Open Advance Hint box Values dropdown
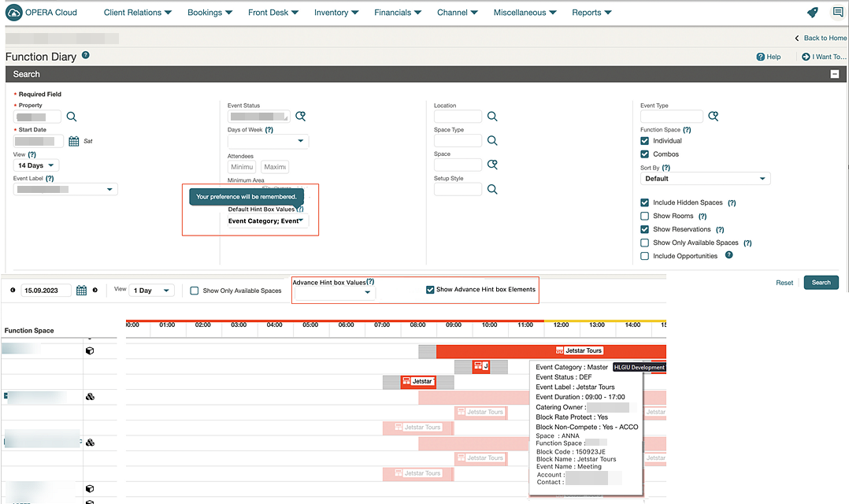Viewport: 849px width, 504px height. [x=334, y=292]
